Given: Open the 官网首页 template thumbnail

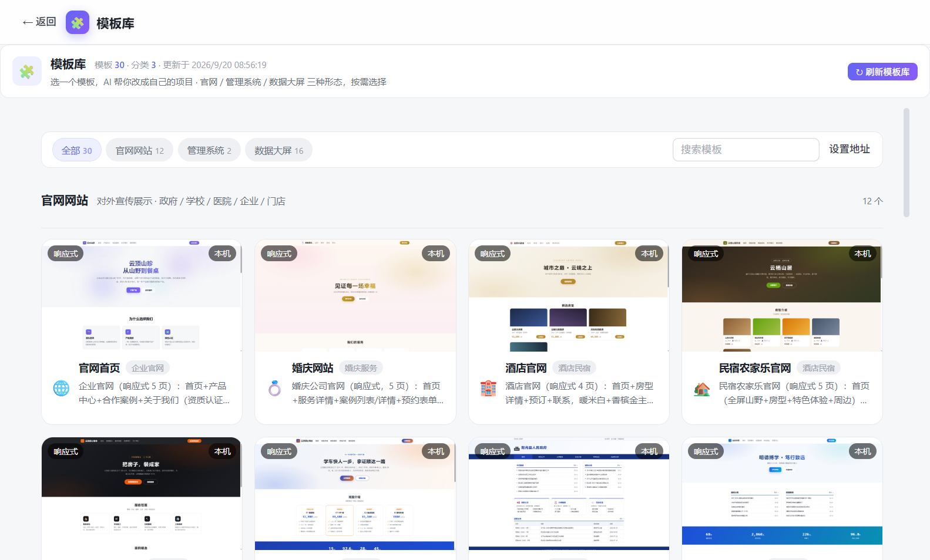Looking at the screenshot, I should pos(142,295).
